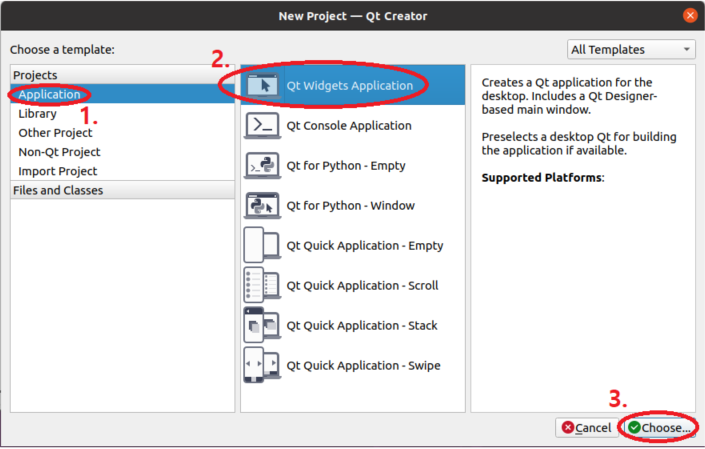
Task: Select the Import Project category
Action: click(122, 171)
